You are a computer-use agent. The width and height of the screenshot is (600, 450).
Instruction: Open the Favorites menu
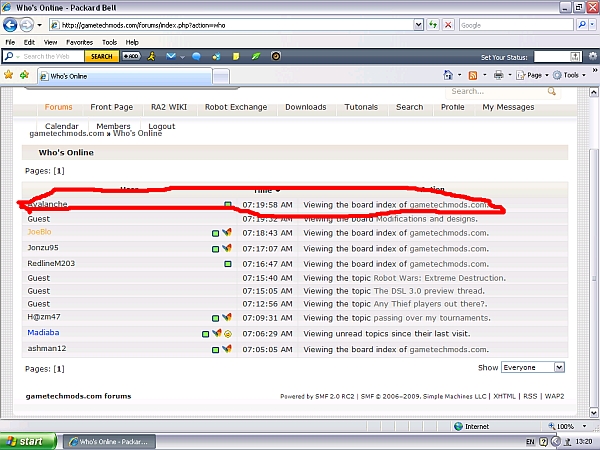pos(79,42)
